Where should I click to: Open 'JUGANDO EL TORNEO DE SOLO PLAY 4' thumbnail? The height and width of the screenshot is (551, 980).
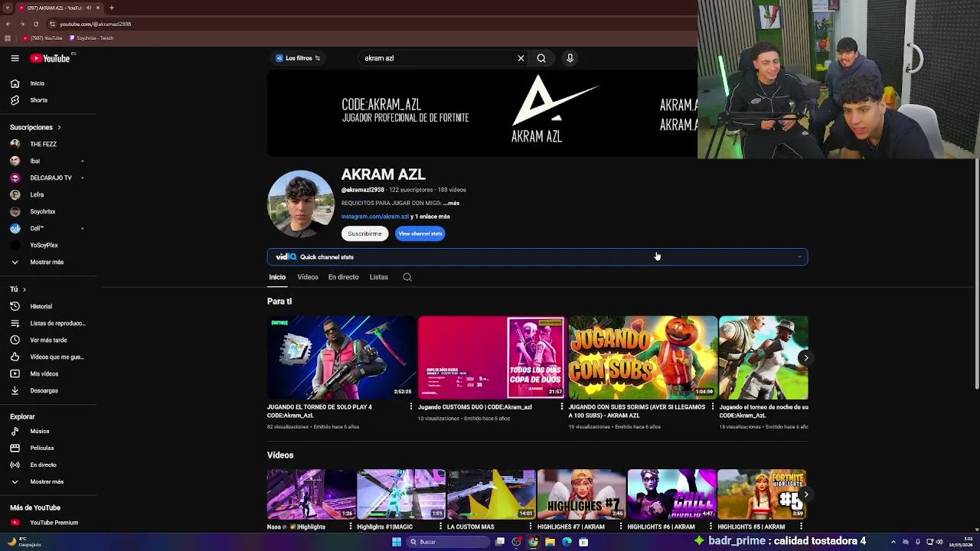tap(341, 357)
